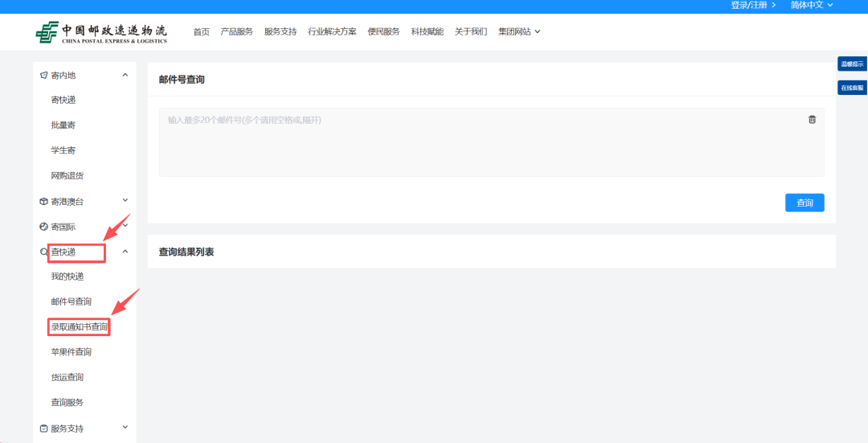Open the 简体中文 language dropdown
The width and height of the screenshot is (868, 443).
coord(812,5)
